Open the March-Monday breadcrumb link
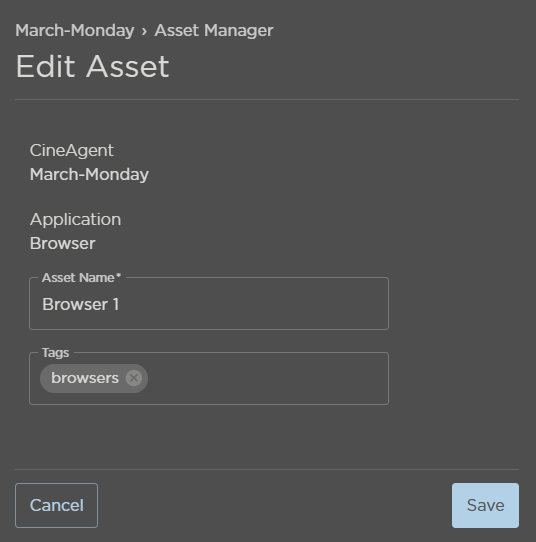The image size is (536, 542). (75, 30)
